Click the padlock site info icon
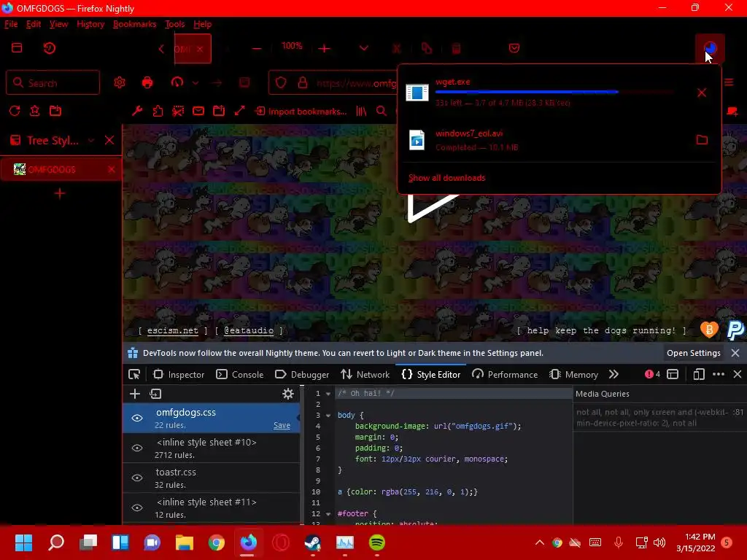 point(303,82)
